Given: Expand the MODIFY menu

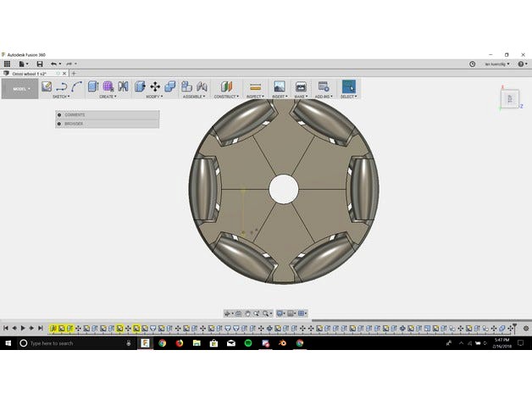Looking at the screenshot, I should point(154,97).
